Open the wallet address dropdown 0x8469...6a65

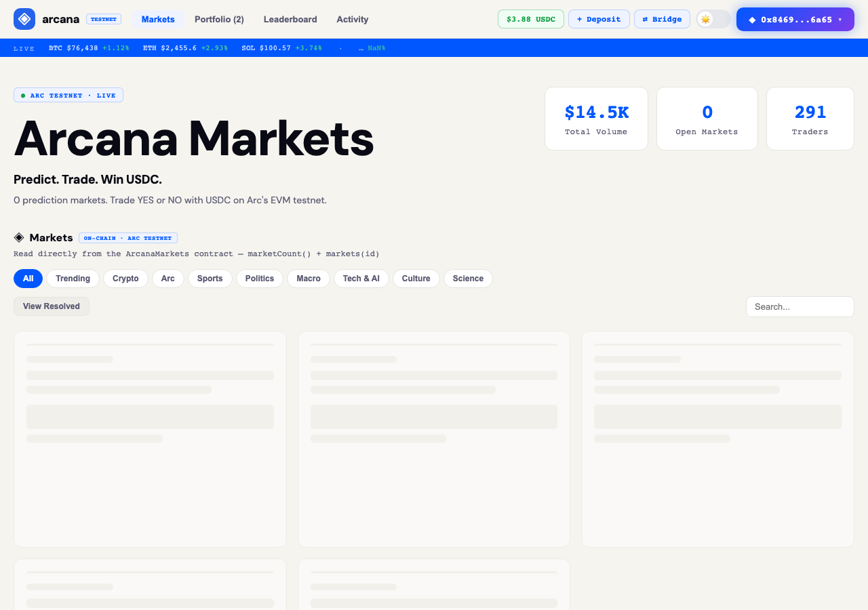[x=795, y=19]
